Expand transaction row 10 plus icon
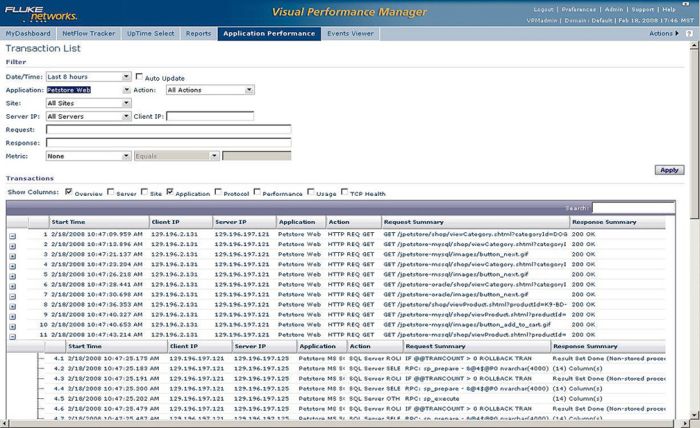The height and width of the screenshot is (428, 700). 12,327
